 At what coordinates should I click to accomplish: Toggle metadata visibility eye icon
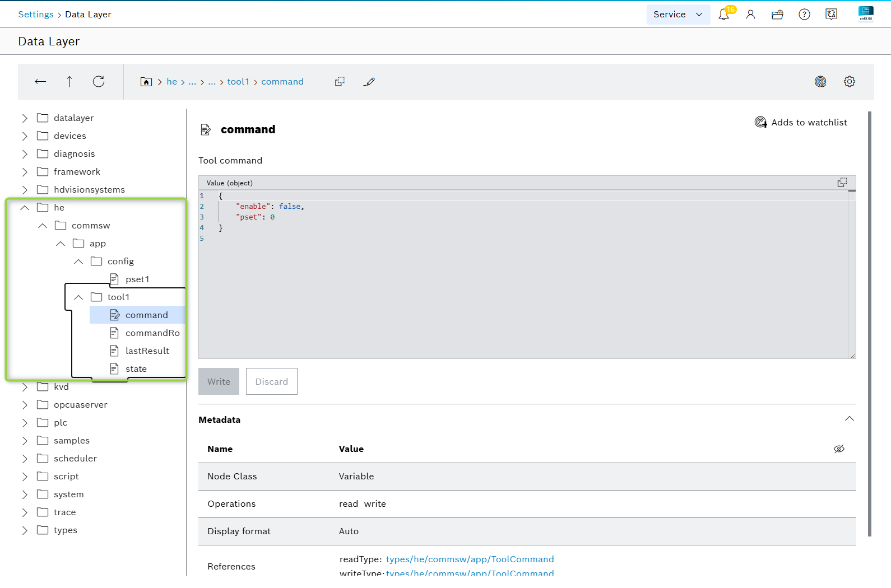click(838, 449)
